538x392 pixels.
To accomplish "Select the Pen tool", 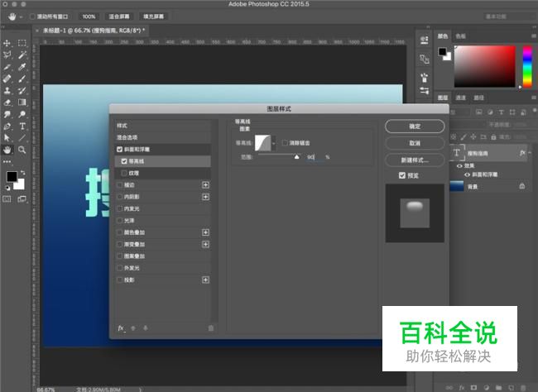I will tap(7, 127).
